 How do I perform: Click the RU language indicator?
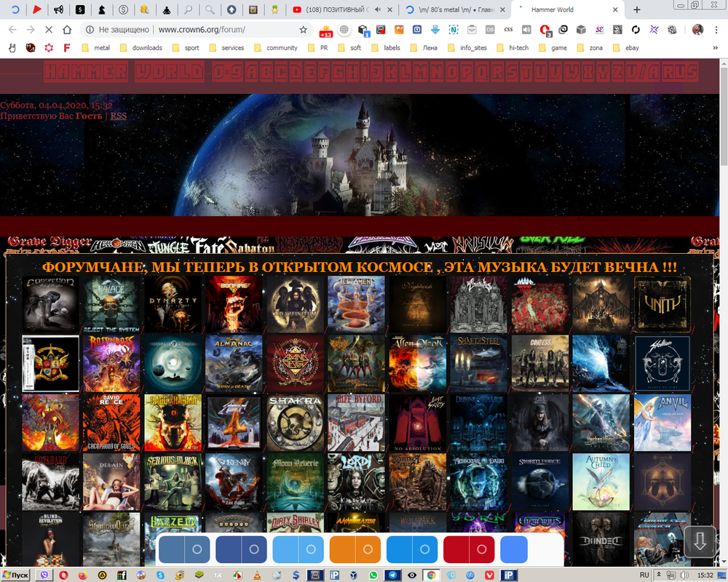tap(644, 575)
